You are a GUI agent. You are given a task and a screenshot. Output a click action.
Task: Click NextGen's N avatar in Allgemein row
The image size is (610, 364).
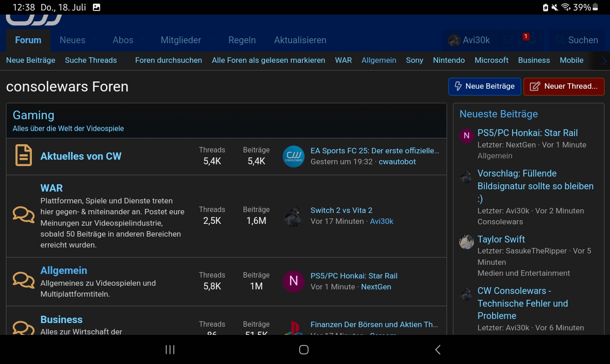pyautogui.click(x=294, y=281)
